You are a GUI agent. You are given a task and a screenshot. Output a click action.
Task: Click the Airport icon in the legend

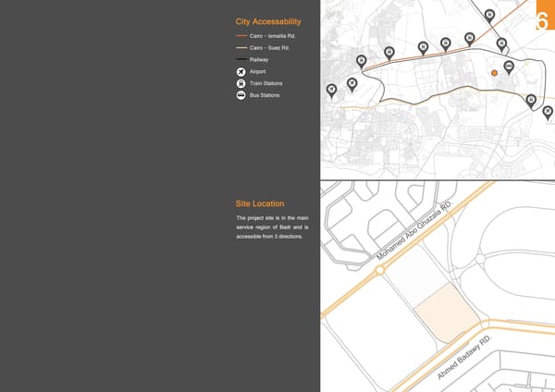click(240, 71)
